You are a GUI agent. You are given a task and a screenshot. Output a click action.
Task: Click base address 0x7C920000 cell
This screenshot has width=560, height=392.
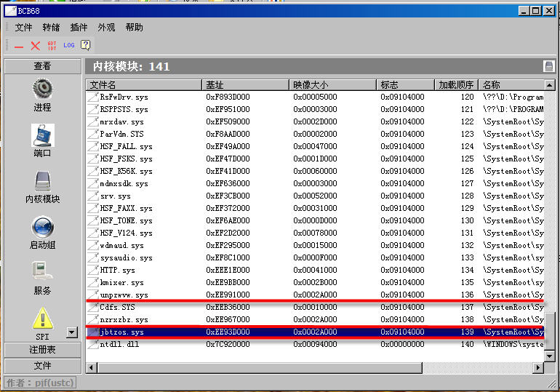[x=226, y=344]
